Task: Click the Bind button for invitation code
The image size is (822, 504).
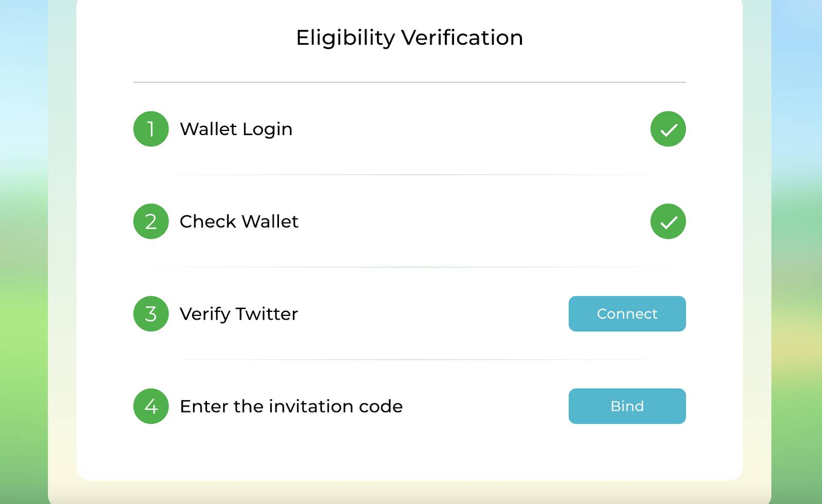Action: tap(627, 406)
